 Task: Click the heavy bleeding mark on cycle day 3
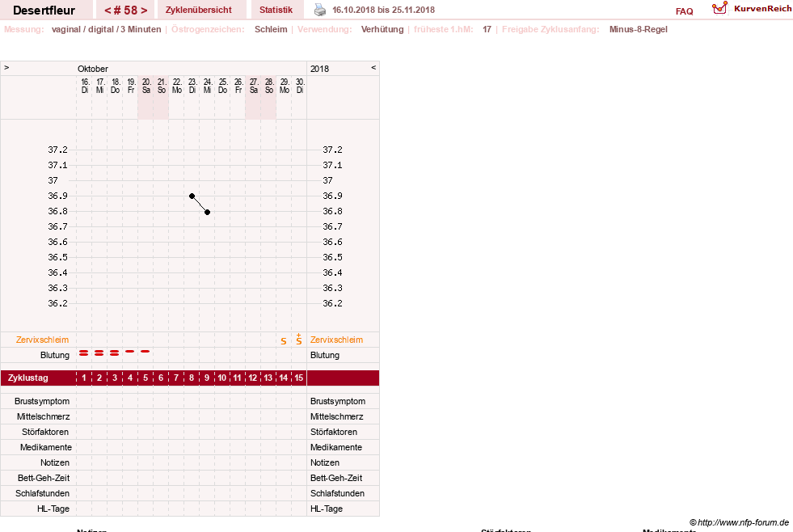[115, 353]
